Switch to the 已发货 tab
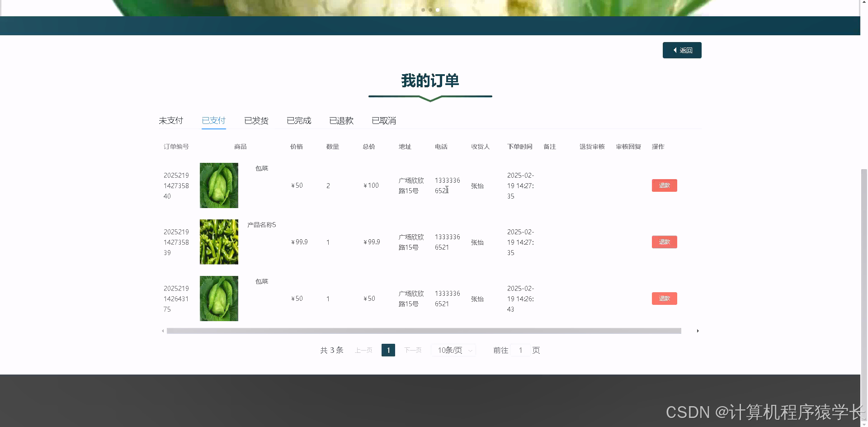Image resolution: width=868 pixels, height=427 pixels. click(256, 120)
